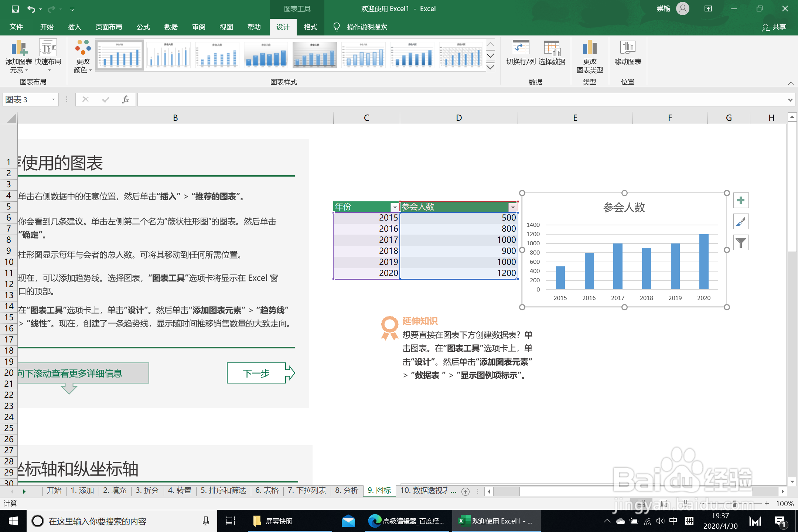Image resolution: width=798 pixels, height=532 pixels.
Task: Open sheet tab 5. 排序和筛选
Action: pos(224,490)
